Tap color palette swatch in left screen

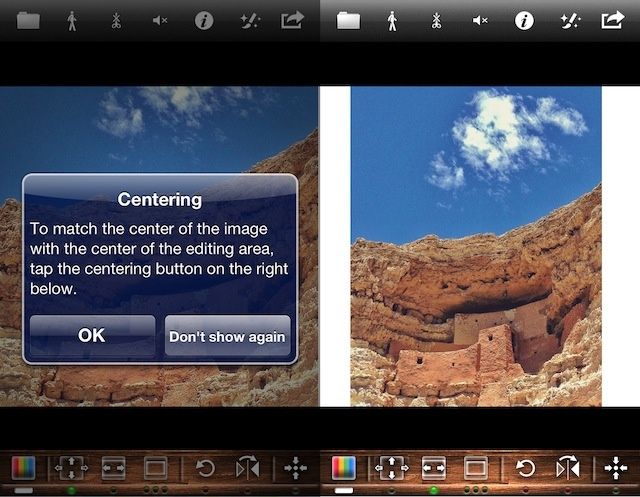coord(24,468)
